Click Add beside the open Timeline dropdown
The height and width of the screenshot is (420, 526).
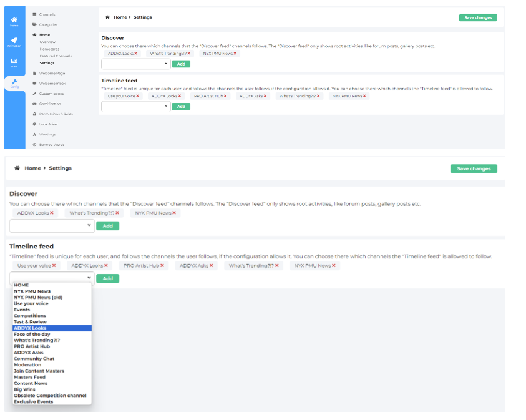click(x=107, y=278)
